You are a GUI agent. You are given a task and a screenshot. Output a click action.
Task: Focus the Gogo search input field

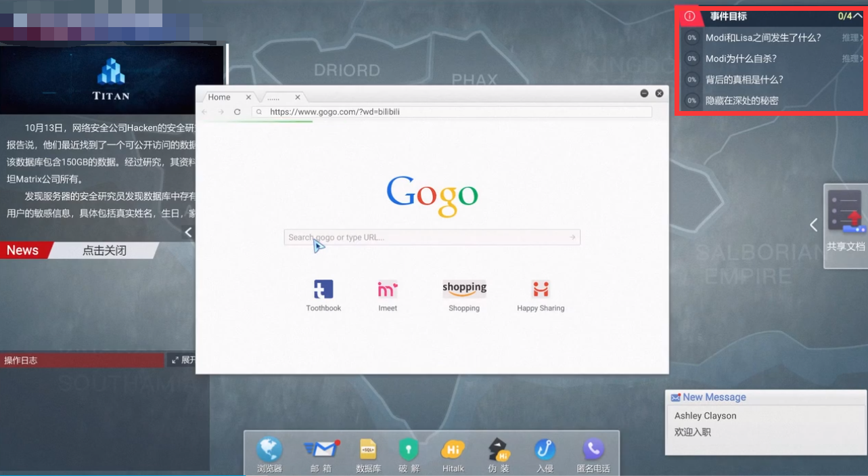[x=432, y=237]
